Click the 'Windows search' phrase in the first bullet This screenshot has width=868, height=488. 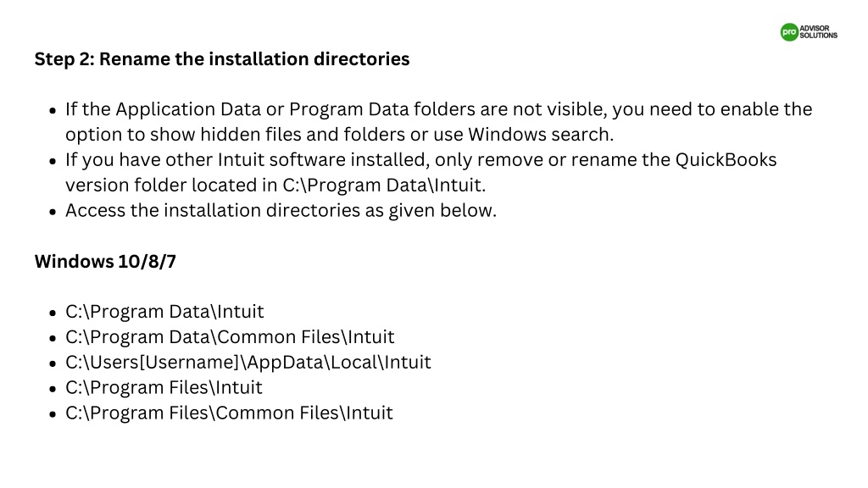[x=539, y=135]
